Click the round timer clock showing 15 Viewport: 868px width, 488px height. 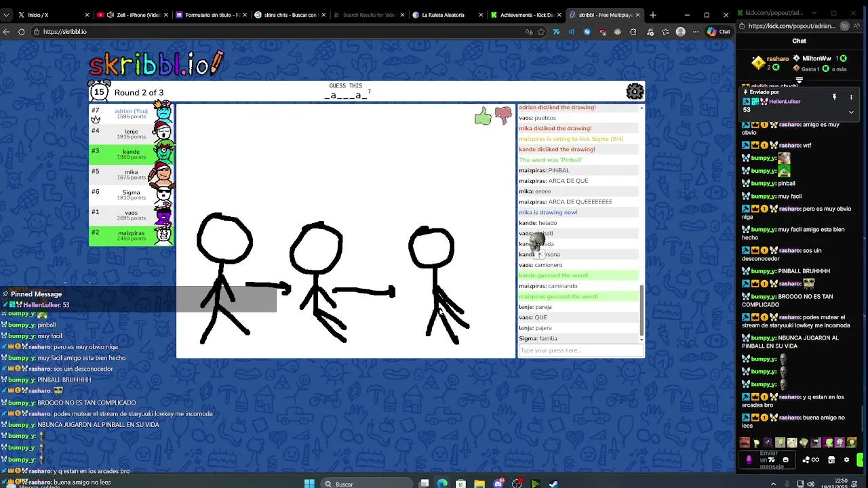coord(99,91)
